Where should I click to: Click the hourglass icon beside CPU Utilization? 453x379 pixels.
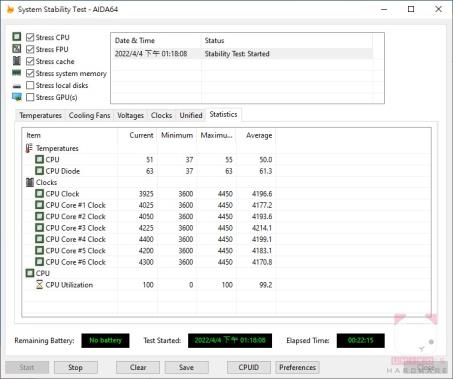pyautogui.click(x=40, y=285)
